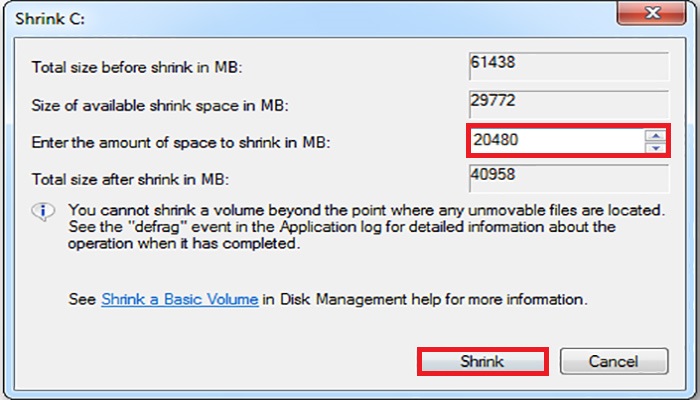The image size is (700, 400).
Task: Select the total size after shrink value 40958
Action: point(567,178)
